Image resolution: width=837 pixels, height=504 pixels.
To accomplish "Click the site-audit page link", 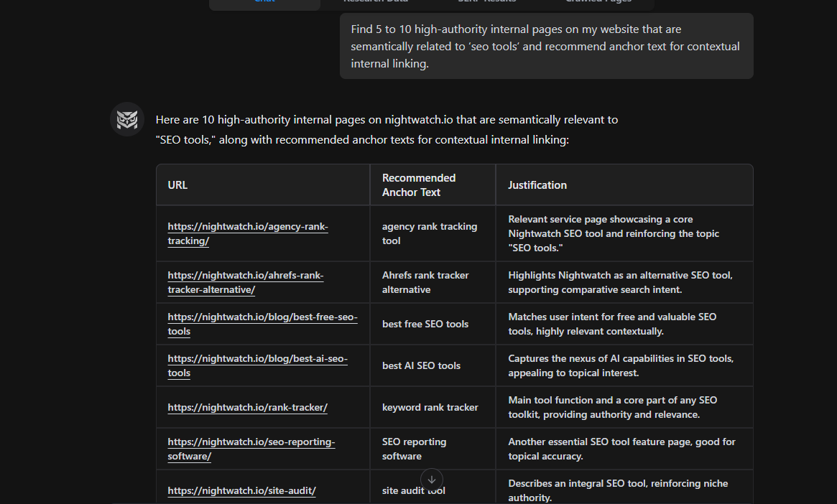I will point(241,490).
